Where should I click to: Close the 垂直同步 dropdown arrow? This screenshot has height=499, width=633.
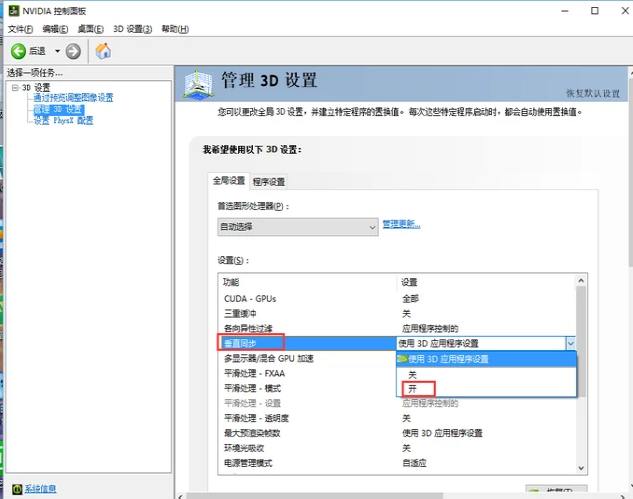[570, 343]
